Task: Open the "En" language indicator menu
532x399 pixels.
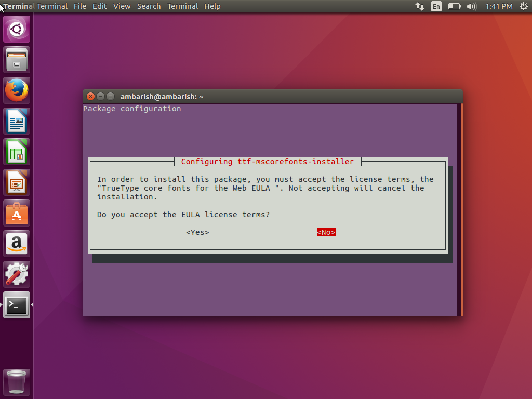Action: (436, 6)
